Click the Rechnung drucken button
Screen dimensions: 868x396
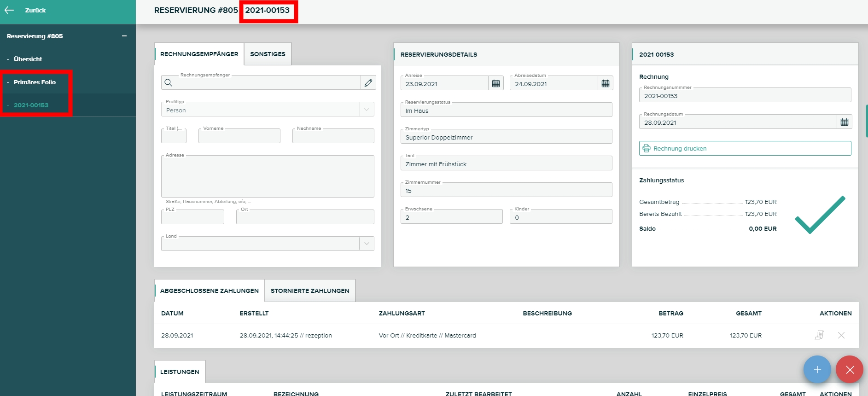click(745, 148)
